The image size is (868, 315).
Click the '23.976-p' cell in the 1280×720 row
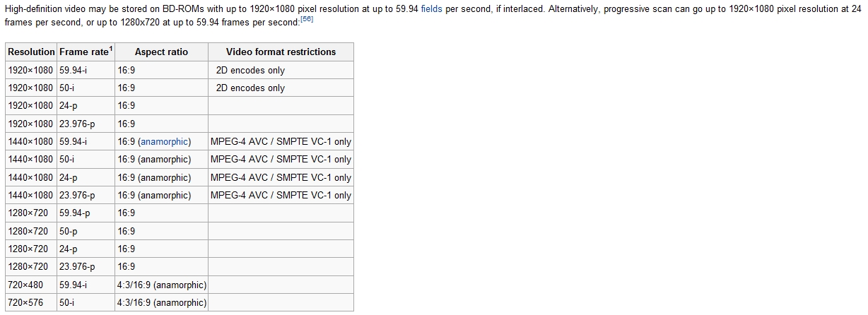(77, 266)
